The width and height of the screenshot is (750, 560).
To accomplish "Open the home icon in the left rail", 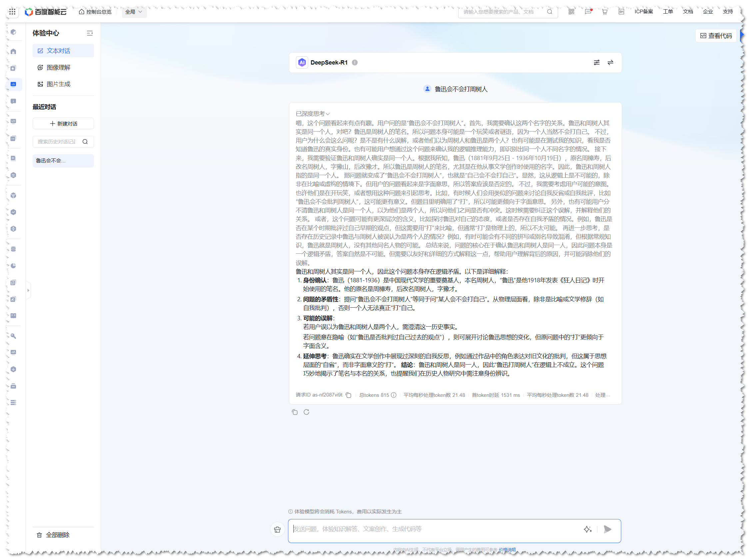I will point(13,51).
